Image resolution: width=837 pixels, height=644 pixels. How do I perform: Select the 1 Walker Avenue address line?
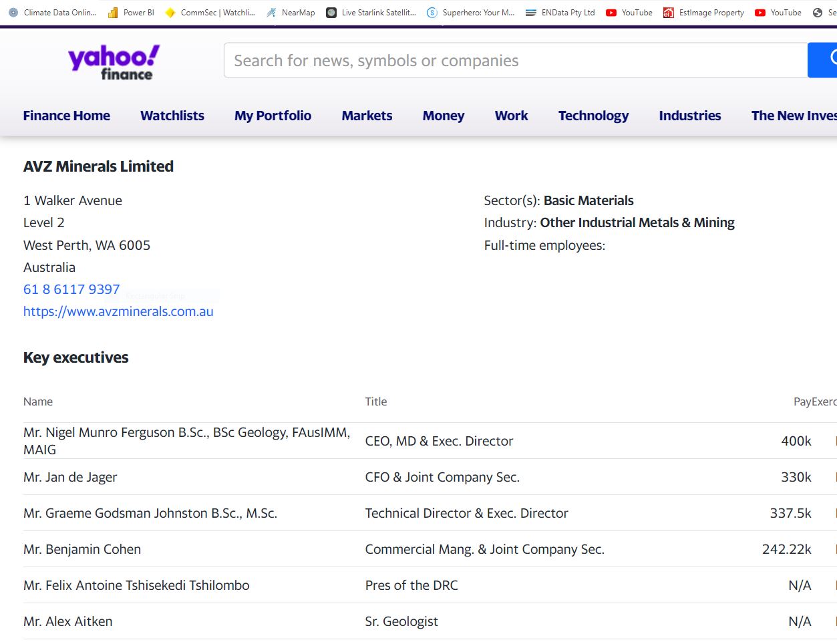(73, 200)
